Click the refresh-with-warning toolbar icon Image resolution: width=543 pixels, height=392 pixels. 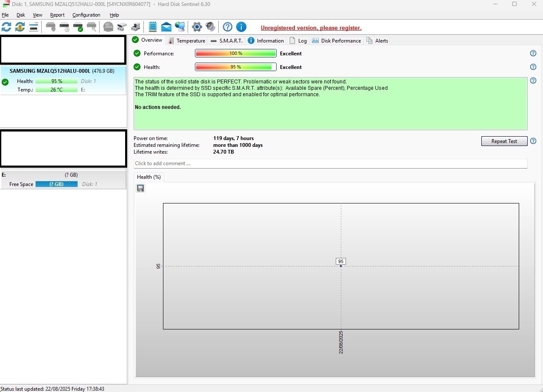20,27
